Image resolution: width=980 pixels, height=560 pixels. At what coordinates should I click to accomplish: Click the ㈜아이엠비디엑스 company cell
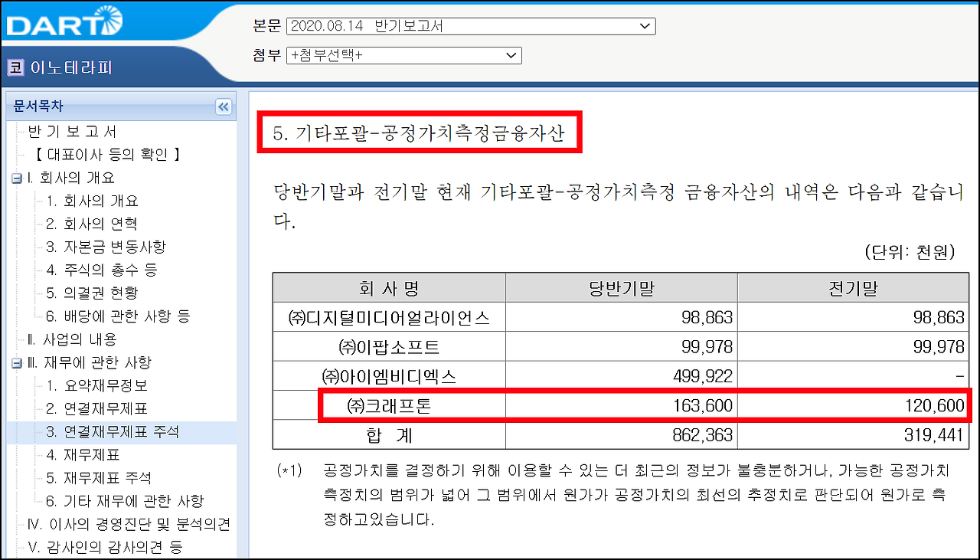[389, 376]
